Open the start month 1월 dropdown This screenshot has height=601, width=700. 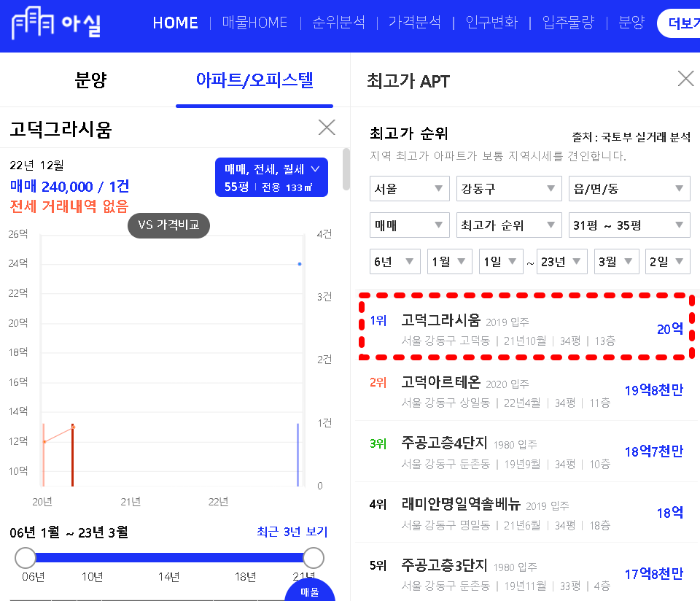click(x=450, y=262)
